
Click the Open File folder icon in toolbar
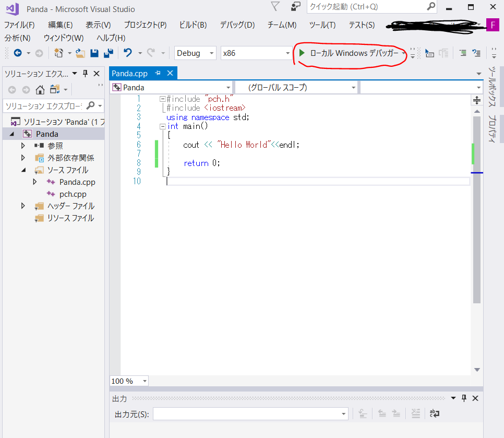tap(79, 53)
